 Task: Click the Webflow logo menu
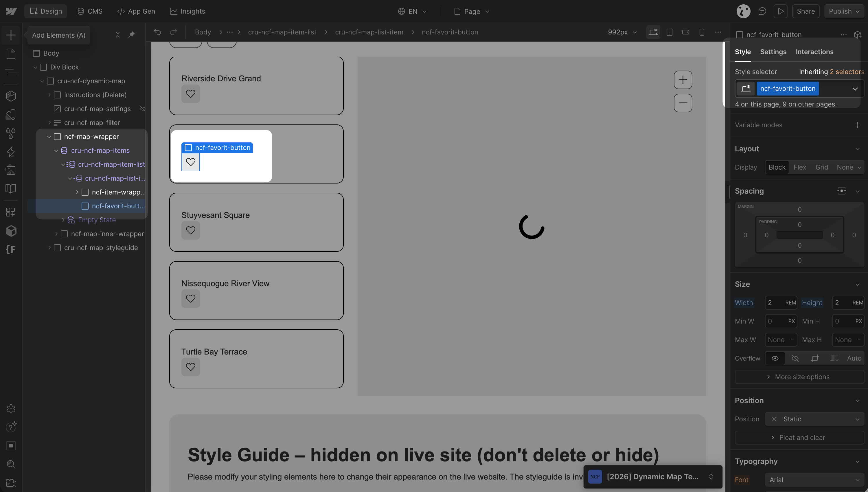point(11,11)
